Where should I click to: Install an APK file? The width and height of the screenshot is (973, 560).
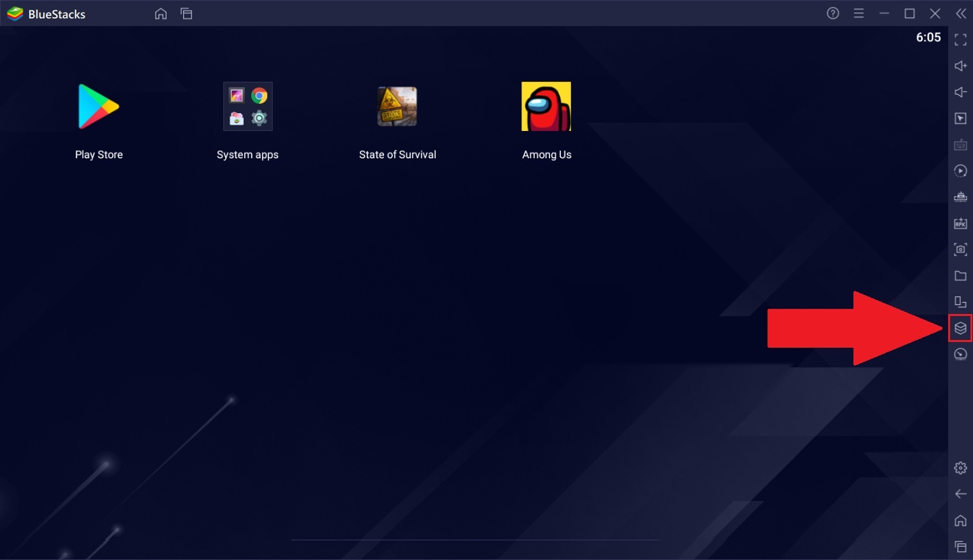click(x=961, y=223)
